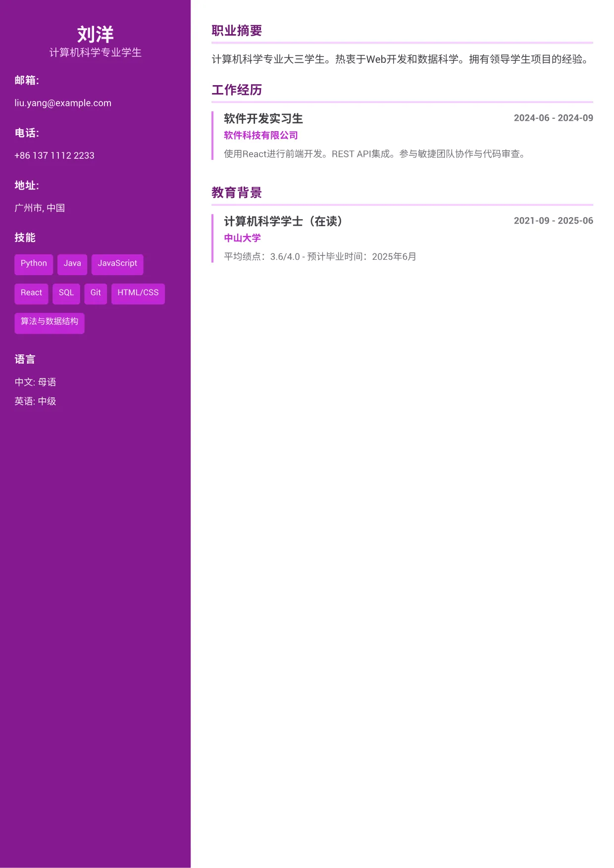Select the HTML/CSS skill tag
Viewport: 614px width, 868px height.
coord(138,293)
